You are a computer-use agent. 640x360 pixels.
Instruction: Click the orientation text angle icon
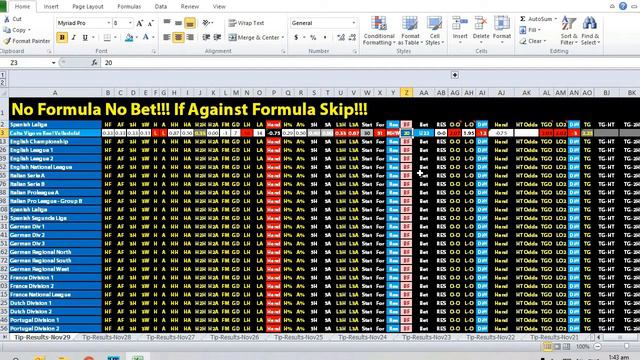[206, 23]
